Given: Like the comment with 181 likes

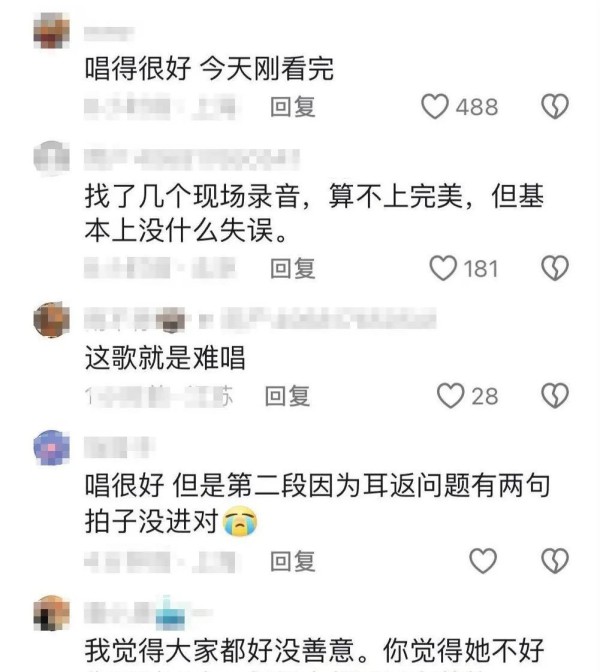Looking at the screenshot, I should 443,268.
